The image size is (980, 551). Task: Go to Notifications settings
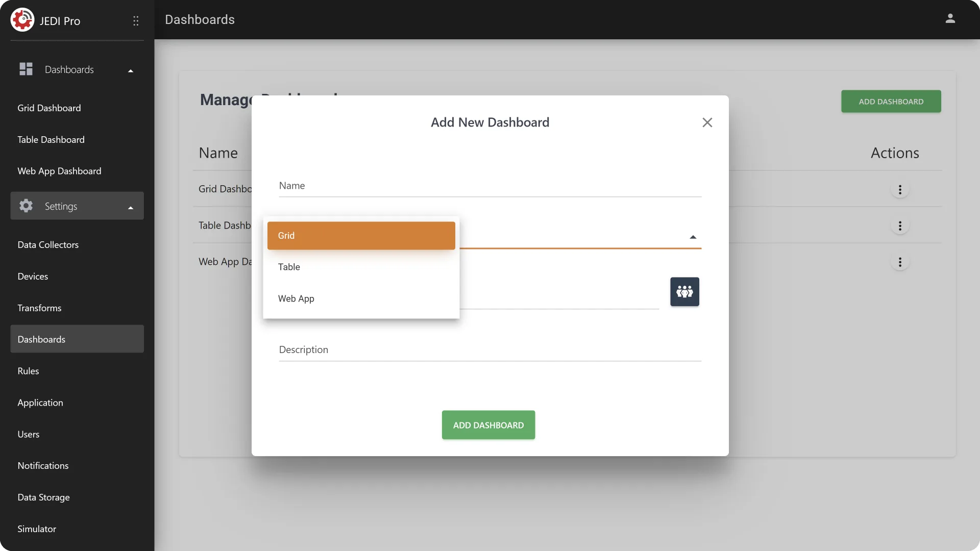[77, 466]
